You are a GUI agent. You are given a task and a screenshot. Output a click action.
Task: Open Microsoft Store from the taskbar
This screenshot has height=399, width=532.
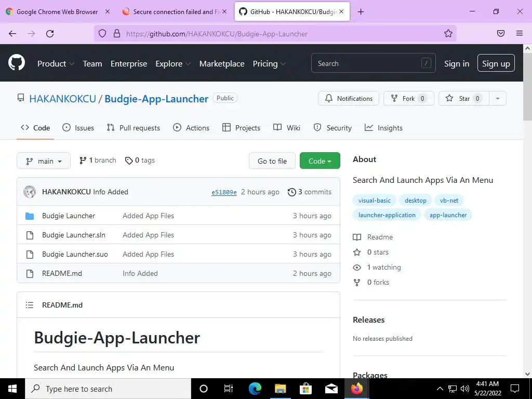(x=305, y=389)
